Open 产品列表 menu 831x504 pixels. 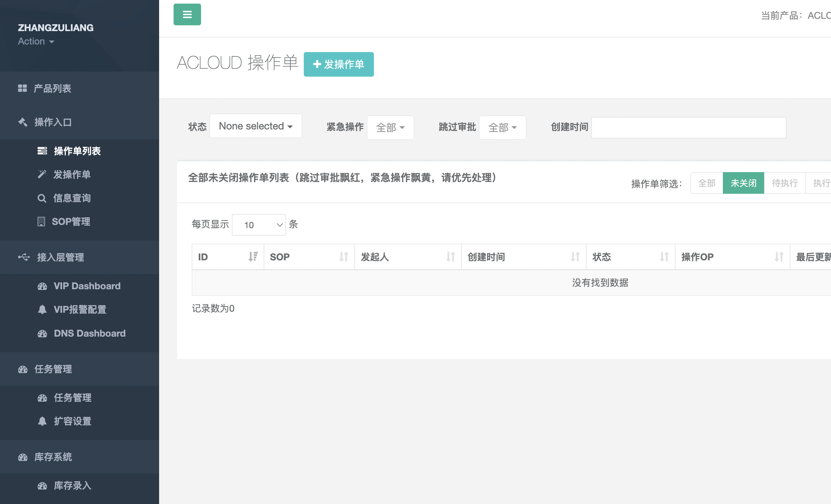point(80,88)
